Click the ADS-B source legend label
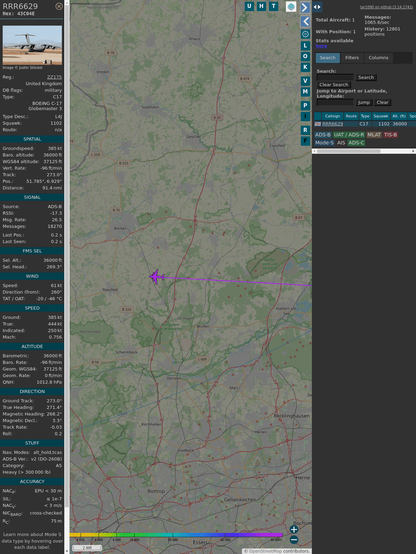 pos(323,135)
